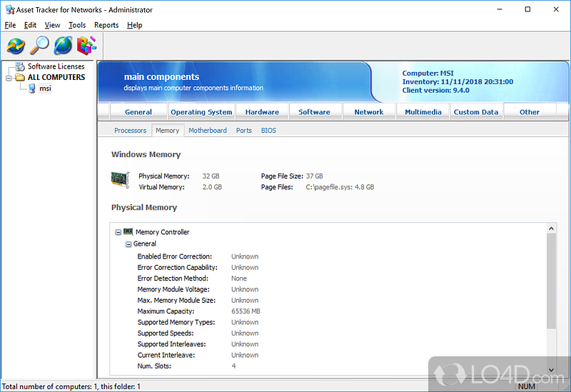Viewport: 571px width, 392px height.
Task: Click the ALL COMPUTERS folder icon
Action: [x=20, y=77]
